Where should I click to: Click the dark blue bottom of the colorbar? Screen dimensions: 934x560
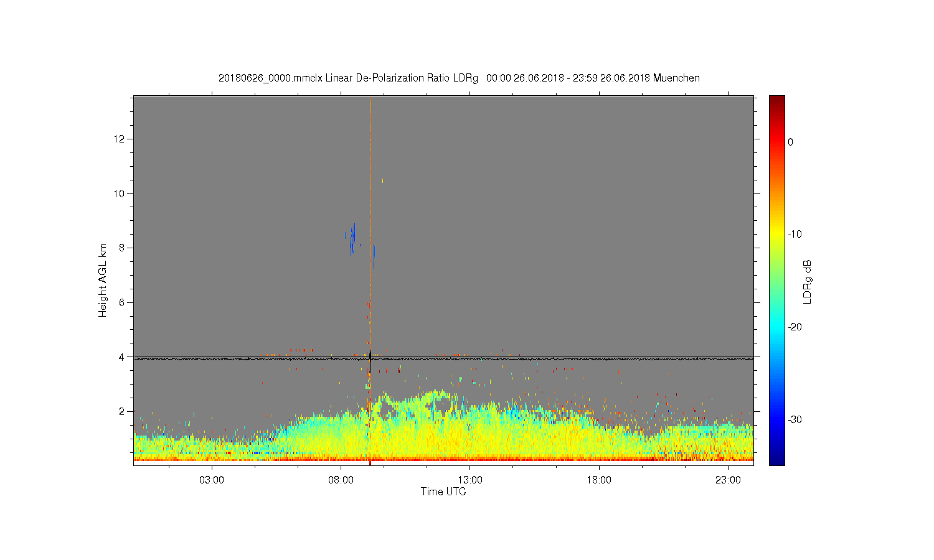point(777,459)
